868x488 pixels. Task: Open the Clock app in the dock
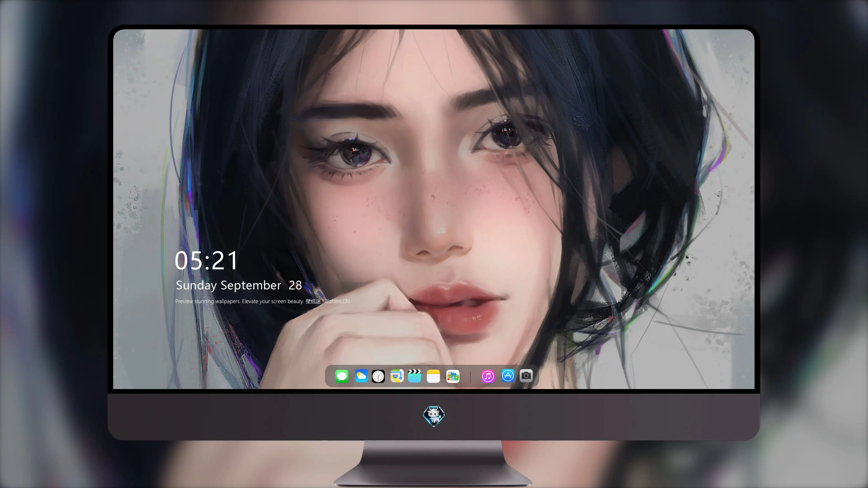click(378, 376)
